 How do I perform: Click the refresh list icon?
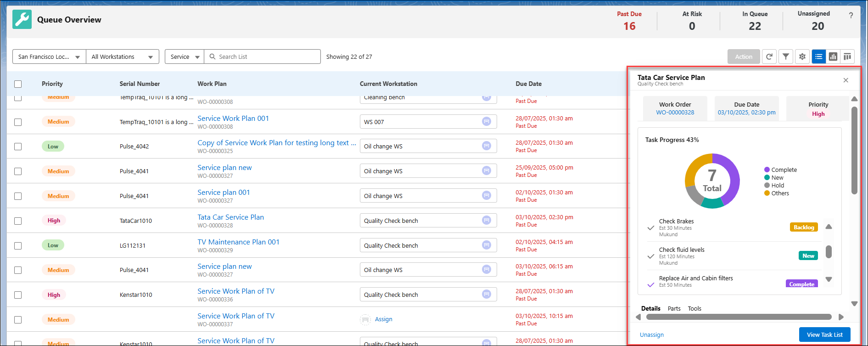769,57
